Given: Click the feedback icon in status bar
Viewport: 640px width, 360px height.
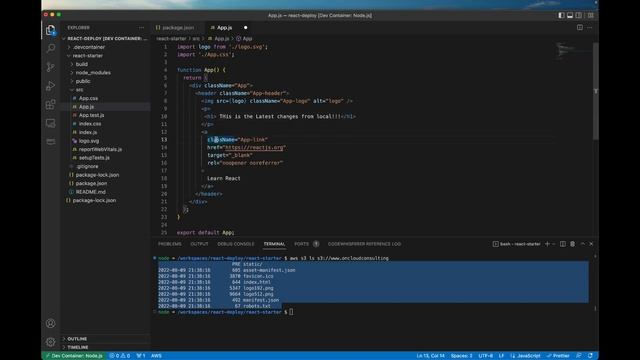Looking at the screenshot, I should coord(578,356).
